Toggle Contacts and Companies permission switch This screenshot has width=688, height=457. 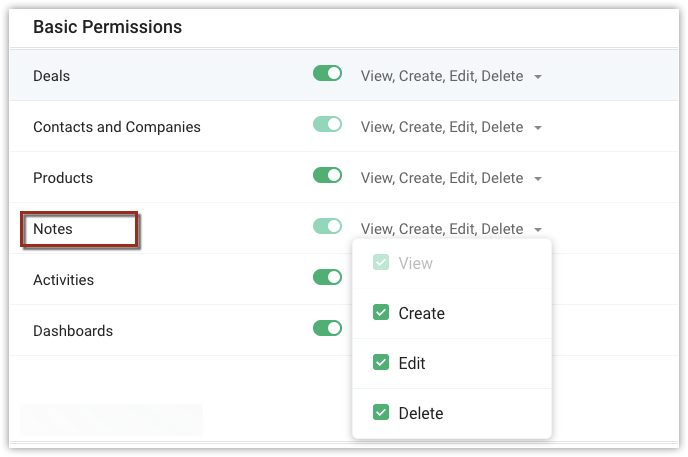coord(327,125)
